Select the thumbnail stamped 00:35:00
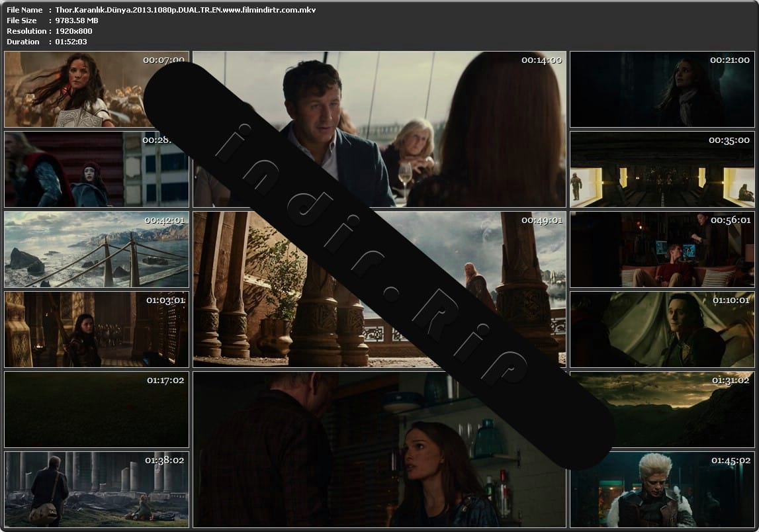Screen dimensions: 759x532 [x=662, y=169]
